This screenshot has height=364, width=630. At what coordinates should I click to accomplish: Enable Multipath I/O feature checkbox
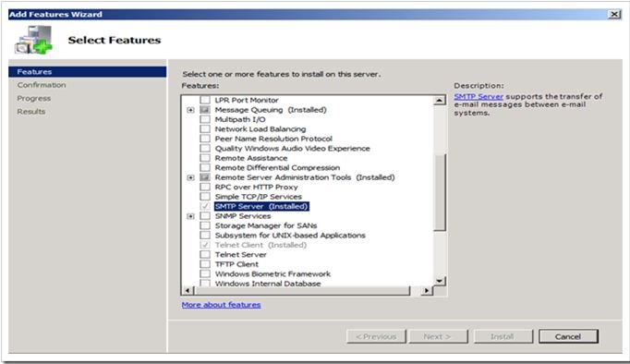click(x=205, y=119)
